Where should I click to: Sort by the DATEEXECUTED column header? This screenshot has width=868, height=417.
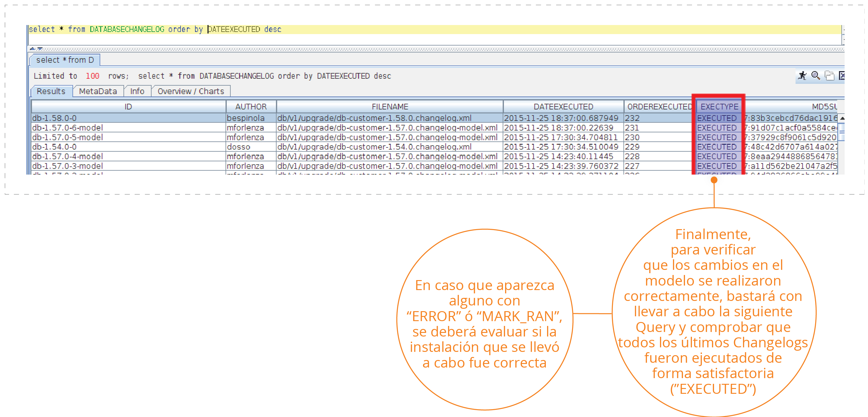(563, 107)
